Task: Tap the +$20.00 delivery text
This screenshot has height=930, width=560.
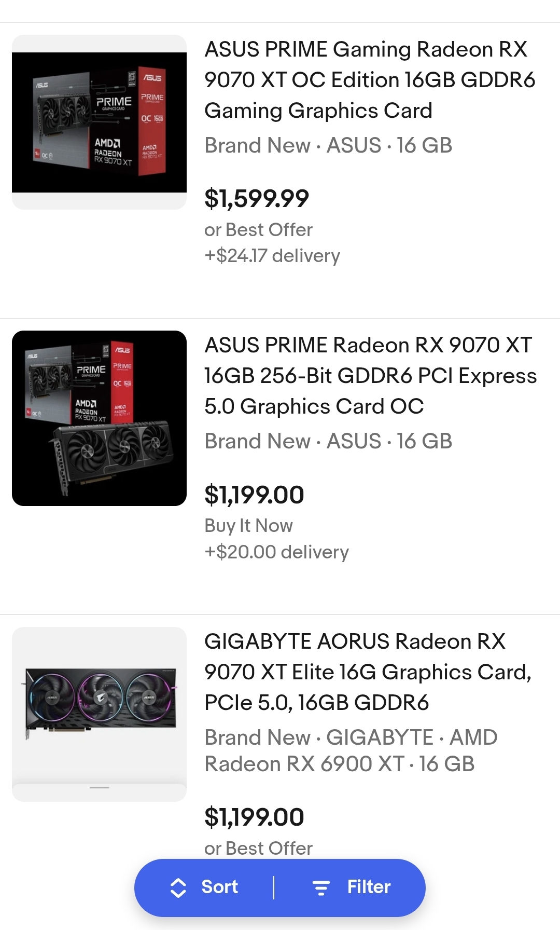Action: point(276,552)
